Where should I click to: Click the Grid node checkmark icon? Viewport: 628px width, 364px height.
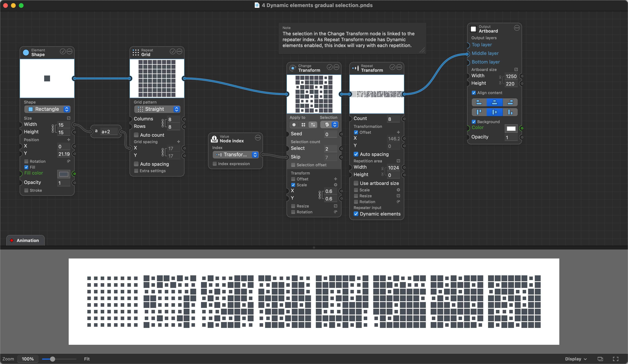[173, 52]
